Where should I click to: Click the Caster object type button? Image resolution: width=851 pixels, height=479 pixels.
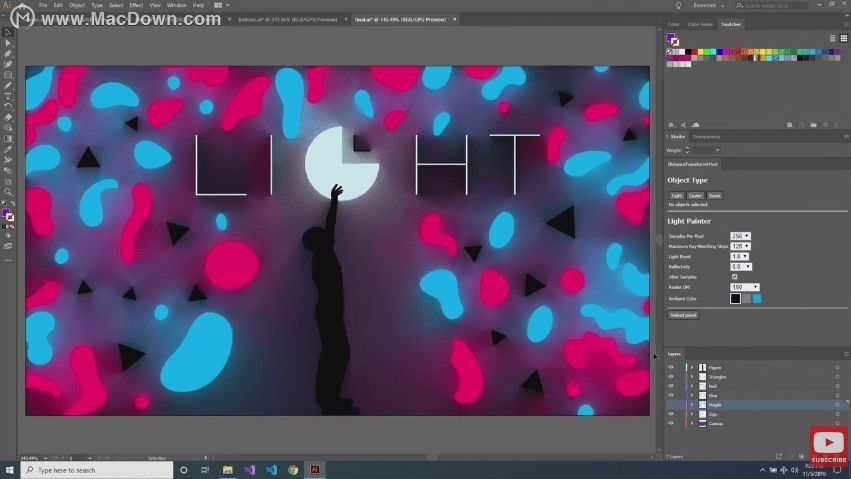pos(695,196)
